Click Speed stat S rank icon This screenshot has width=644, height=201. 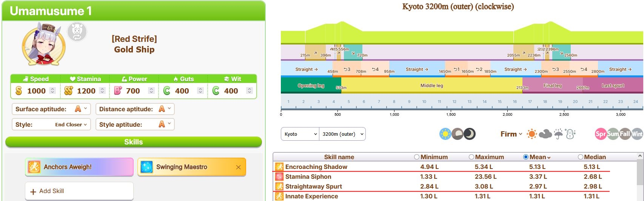pyautogui.click(x=19, y=91)
